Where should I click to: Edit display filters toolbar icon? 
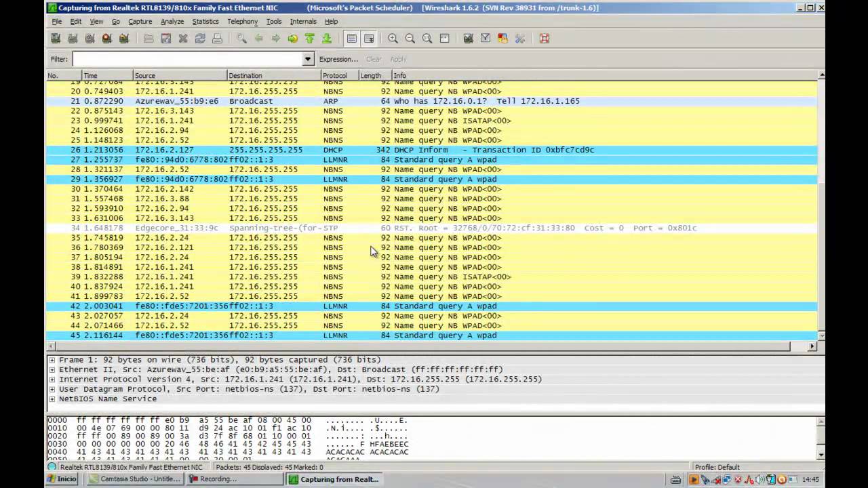click(486, 39)
